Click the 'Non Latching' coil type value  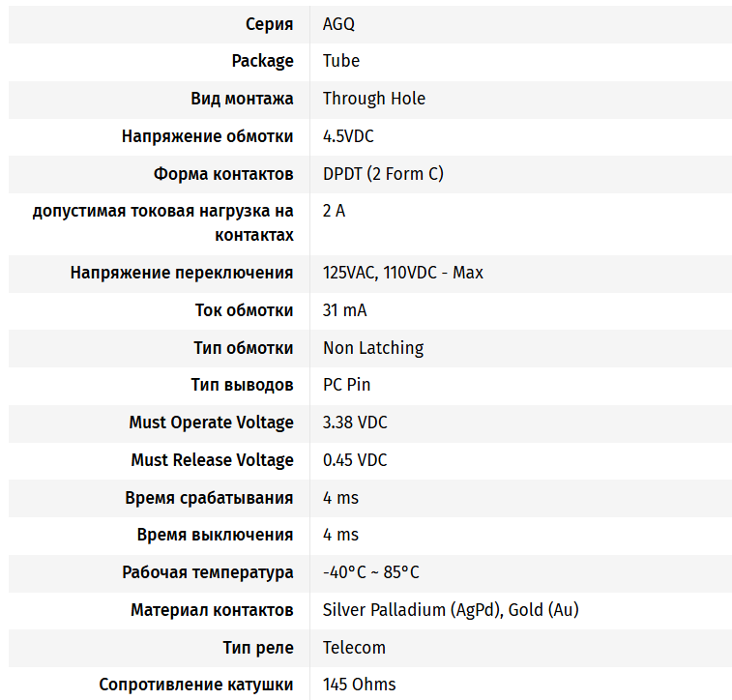pyautogui.click(x=373, y=348)
